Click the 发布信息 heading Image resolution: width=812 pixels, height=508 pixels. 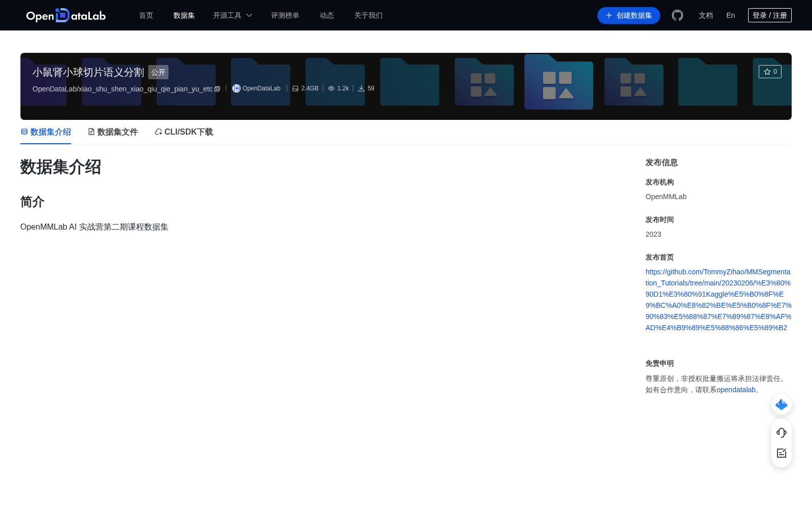(x=662, y=163)
